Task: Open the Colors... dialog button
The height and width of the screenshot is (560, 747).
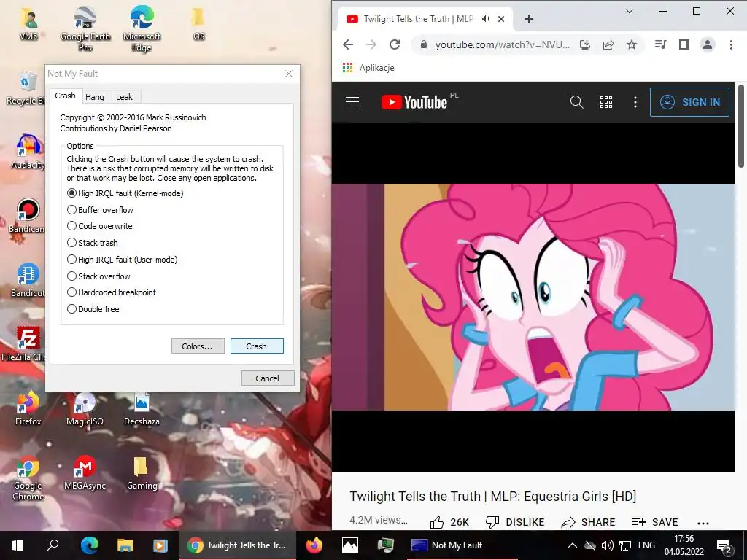Action: pos(198,346)
